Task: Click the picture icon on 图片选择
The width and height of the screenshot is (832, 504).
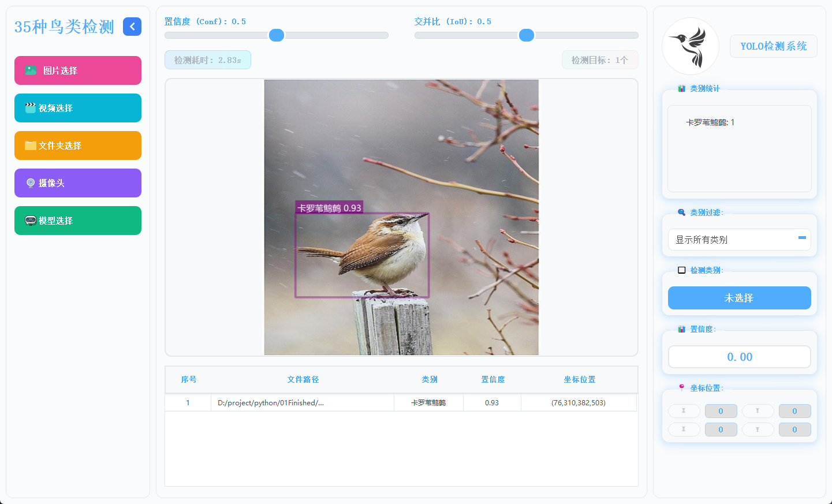Action: (31, 70)
